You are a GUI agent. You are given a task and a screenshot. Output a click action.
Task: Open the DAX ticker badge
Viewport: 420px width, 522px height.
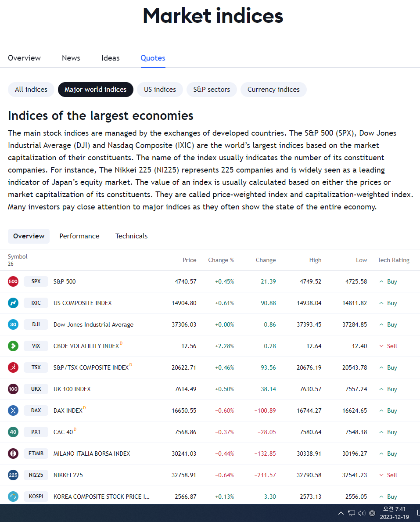(x=36, y=410)
